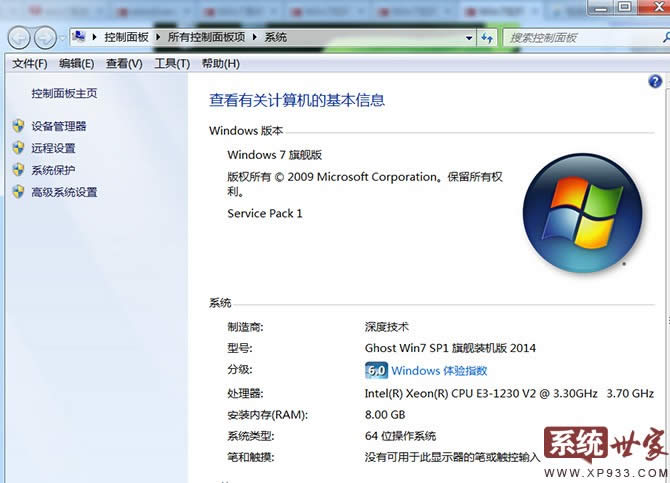Click the shield icon next to 设备管理器

[x=17, y=126]
